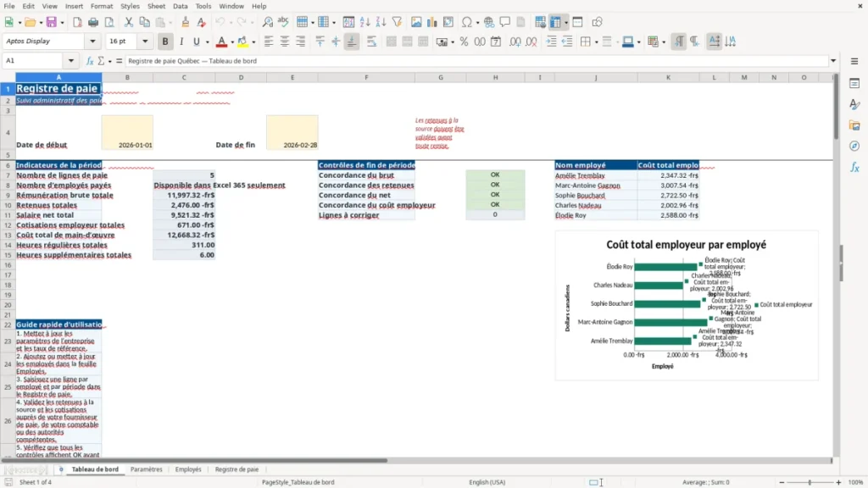The height and width of the screenshot is (488, 868).
Task: Format cell as date
Action: pyautogui.click(x=496, y=42)
